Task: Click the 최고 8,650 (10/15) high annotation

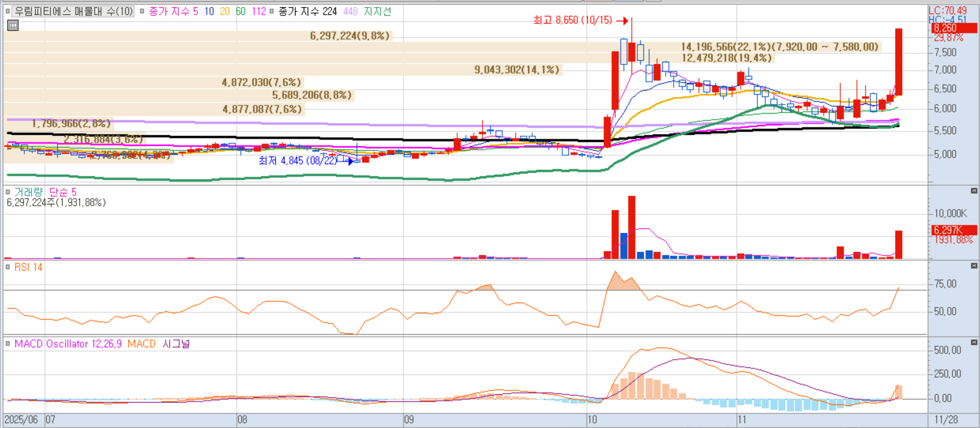Action: pos(573,20)
